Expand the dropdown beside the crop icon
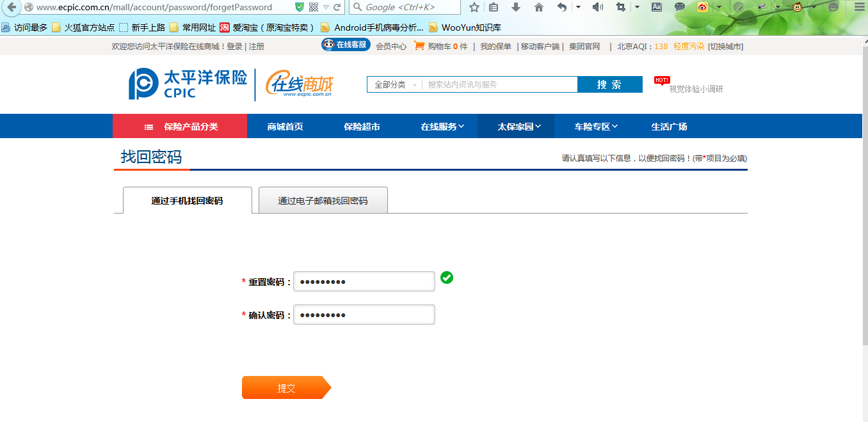This screenshot has width=868, height=422. (x=637, y=7)
